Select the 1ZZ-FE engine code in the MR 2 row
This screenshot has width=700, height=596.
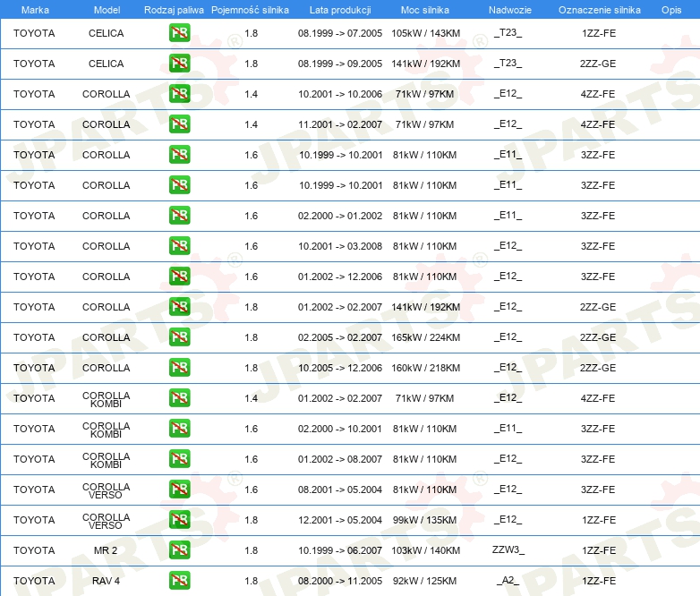(599, 550)
